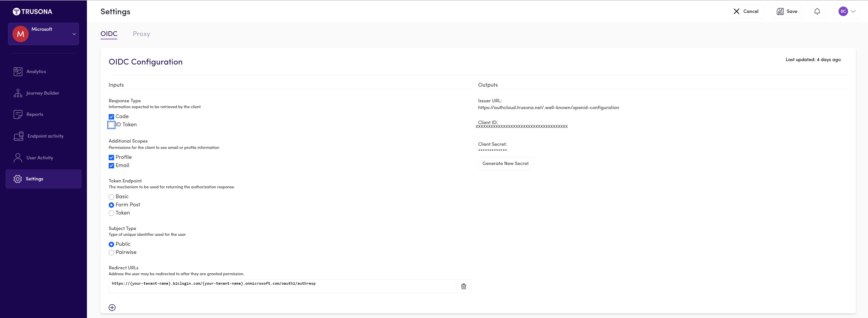Go to Reports in the sidebar

35,114
